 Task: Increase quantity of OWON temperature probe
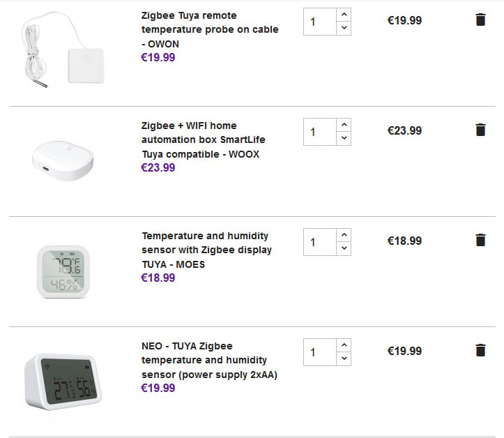point(344,15)
